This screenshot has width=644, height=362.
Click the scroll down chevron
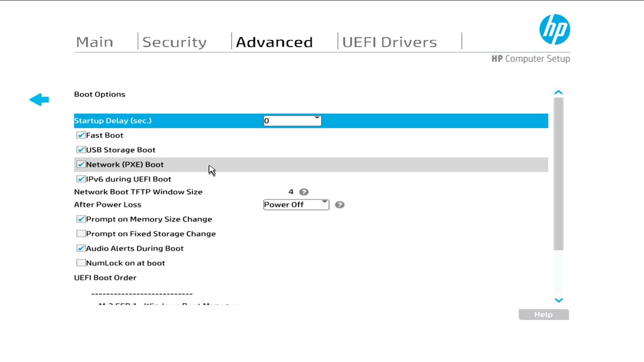point(559,300)
